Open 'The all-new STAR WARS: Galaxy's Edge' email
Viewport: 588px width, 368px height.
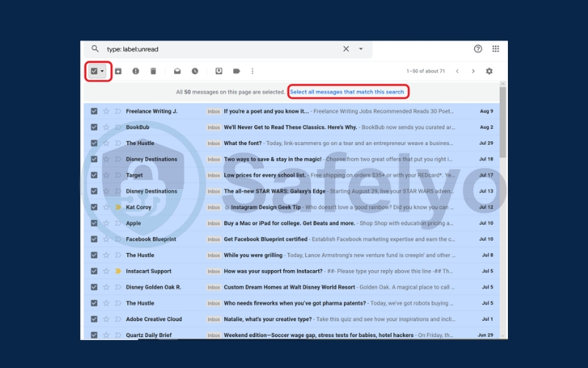tap(274, 191)
